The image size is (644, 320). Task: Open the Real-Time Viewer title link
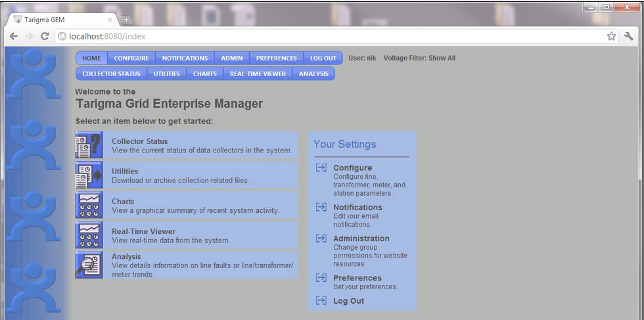coord(143,231)
